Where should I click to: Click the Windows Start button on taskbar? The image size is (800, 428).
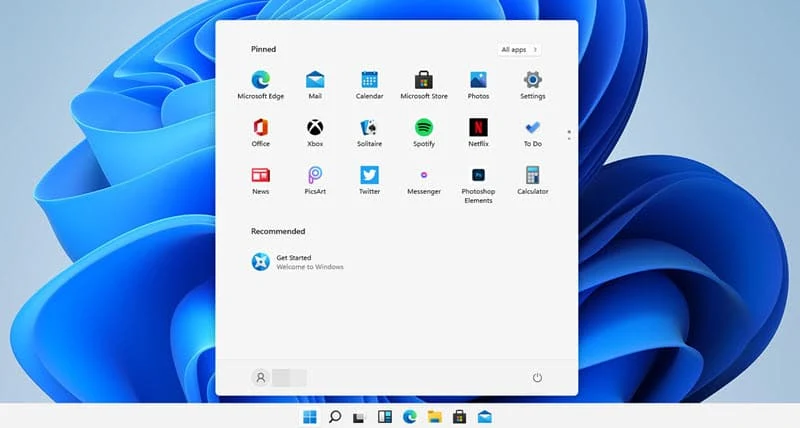point(310,417)
